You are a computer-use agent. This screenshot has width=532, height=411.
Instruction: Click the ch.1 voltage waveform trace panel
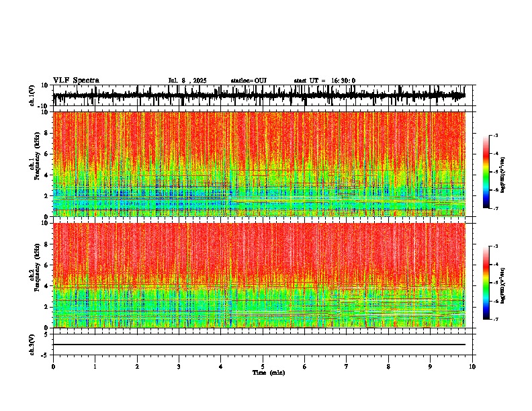tap(263, 95)
